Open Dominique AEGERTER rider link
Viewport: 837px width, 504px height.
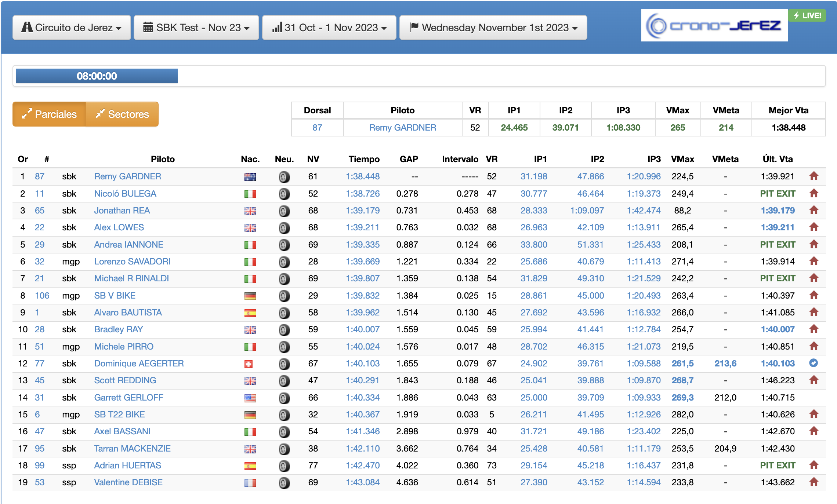139,364
